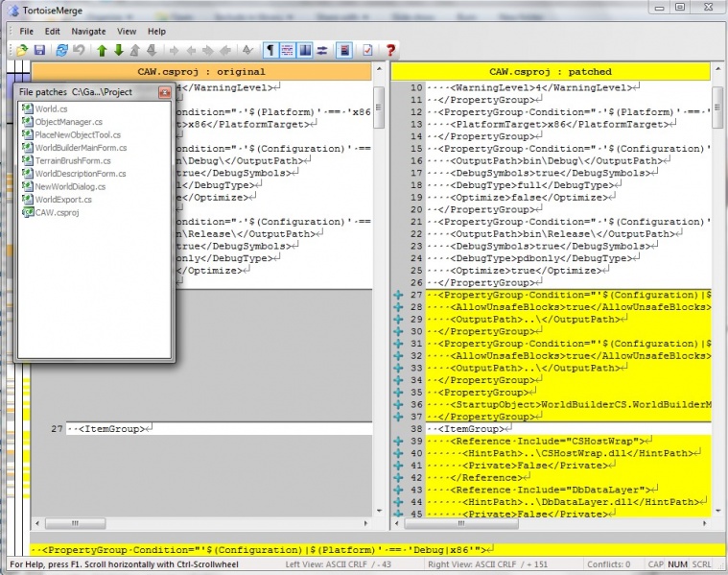728x575 pixels.
Task: Click left pane scroll-down arrow
Action: pos(379,511)
